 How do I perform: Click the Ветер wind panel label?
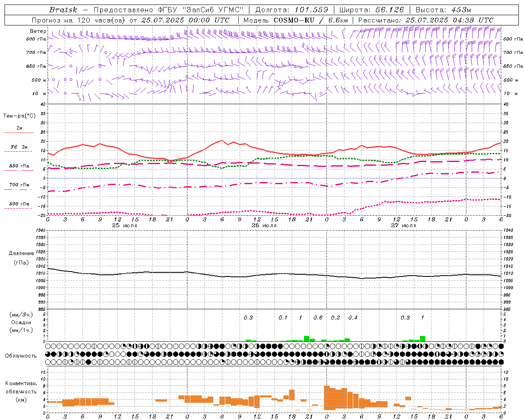pos(38,31)
